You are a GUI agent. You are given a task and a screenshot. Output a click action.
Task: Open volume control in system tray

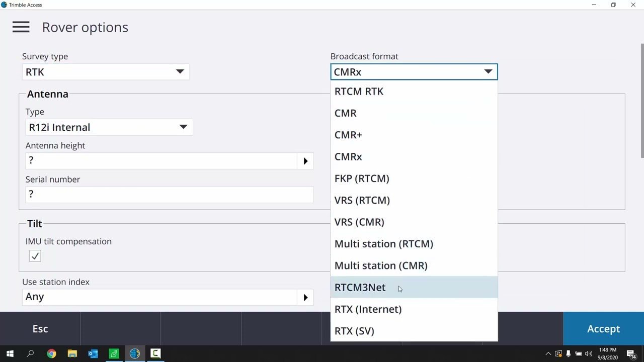pyautogui.click(x=588, y=353)
